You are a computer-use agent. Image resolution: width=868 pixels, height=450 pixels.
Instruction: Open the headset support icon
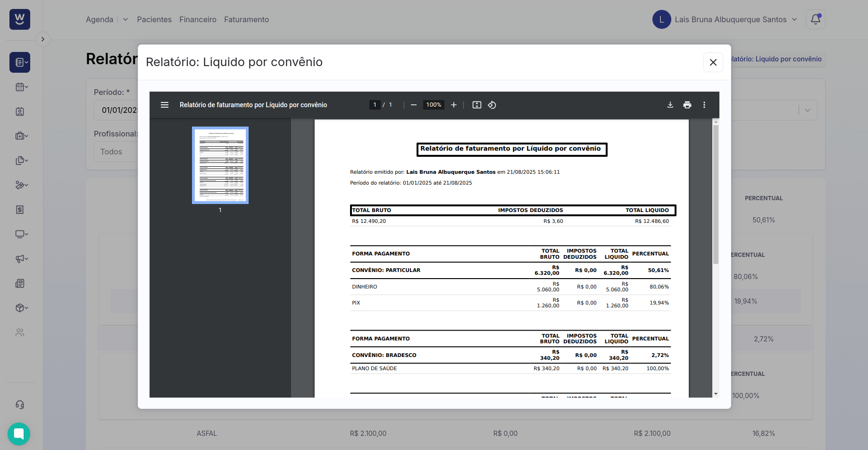pyautogui.click(x=20, y=405)
